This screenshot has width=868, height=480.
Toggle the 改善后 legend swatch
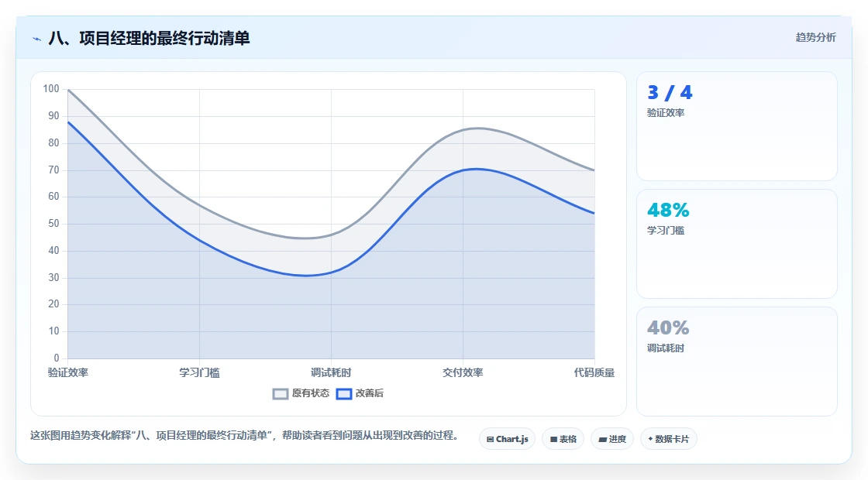(344, 394)
